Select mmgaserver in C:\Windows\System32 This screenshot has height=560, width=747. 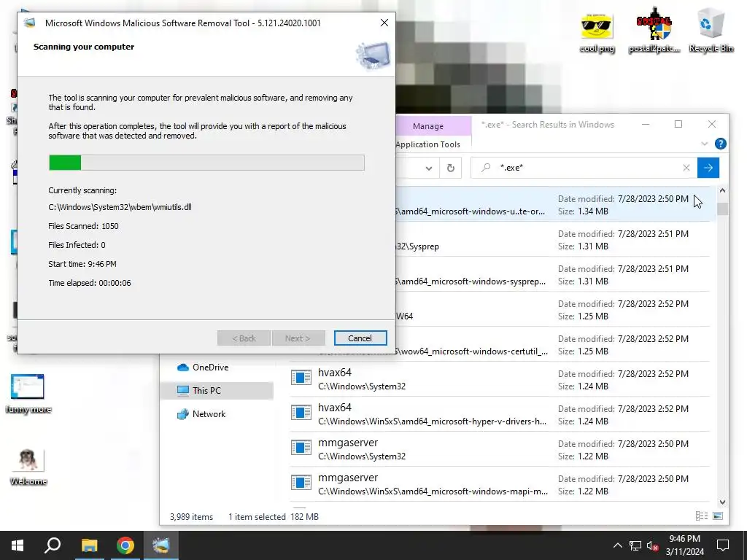click(x=499, y=449)
